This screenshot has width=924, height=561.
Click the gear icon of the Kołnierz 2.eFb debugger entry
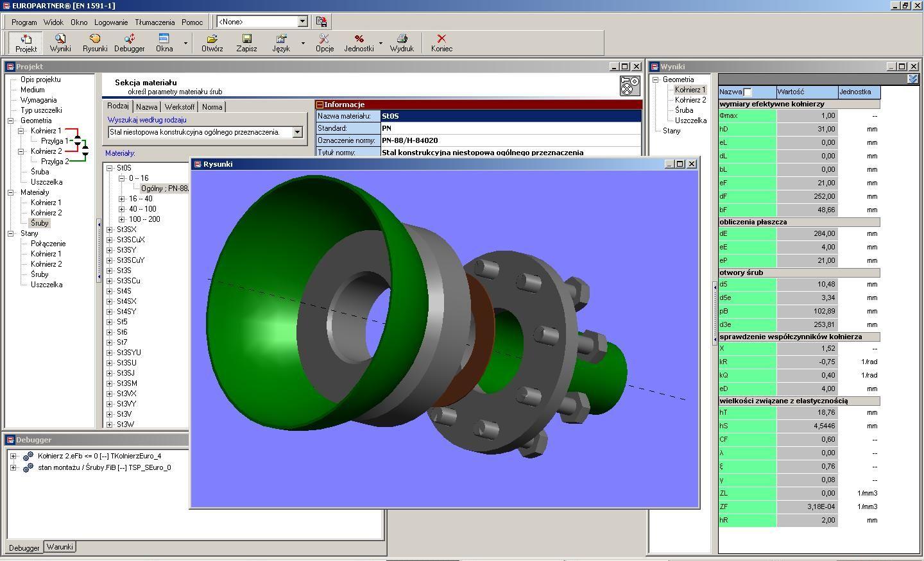coord(28,456)
